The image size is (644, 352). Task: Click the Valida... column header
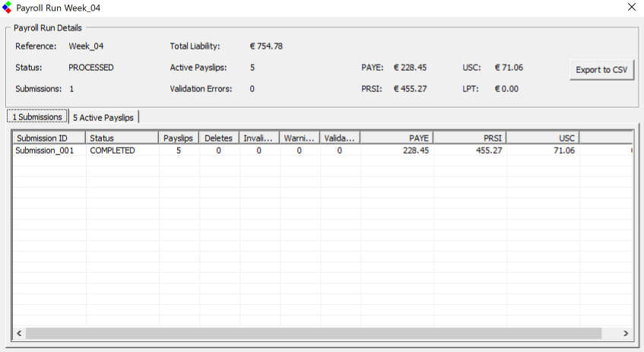[x=340, y=138]
